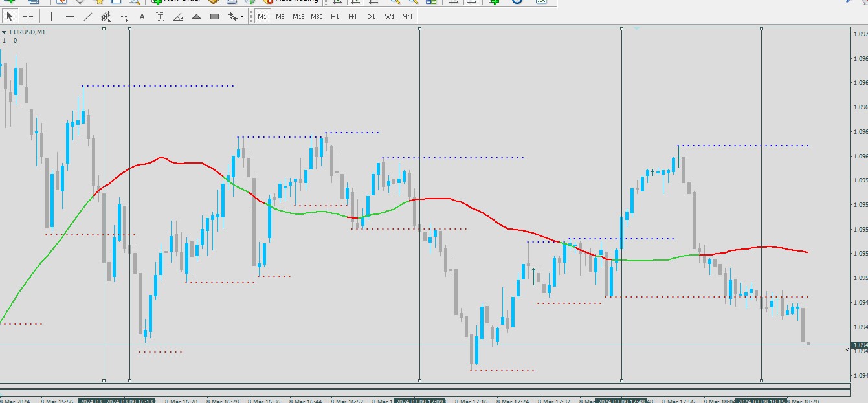Switch chart to M1 timeframe

click(x=262, y=16)
